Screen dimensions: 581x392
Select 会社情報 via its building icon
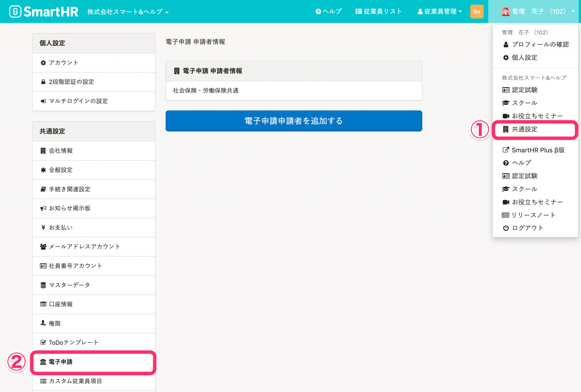point(43,151)
